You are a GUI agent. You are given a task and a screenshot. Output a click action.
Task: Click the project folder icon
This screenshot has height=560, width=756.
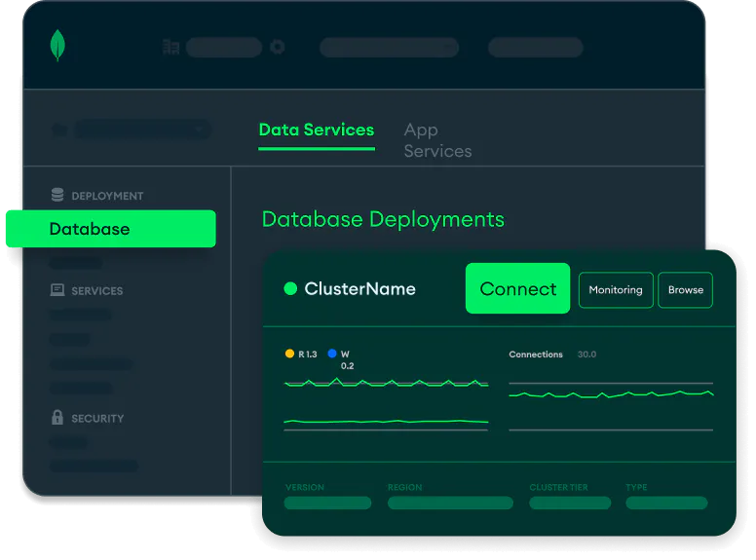[59, 130]
